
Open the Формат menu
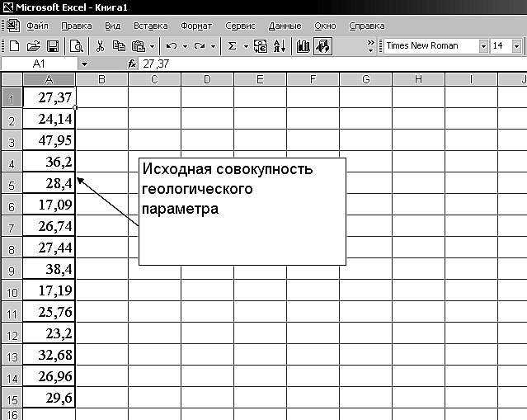coord(196,26)
